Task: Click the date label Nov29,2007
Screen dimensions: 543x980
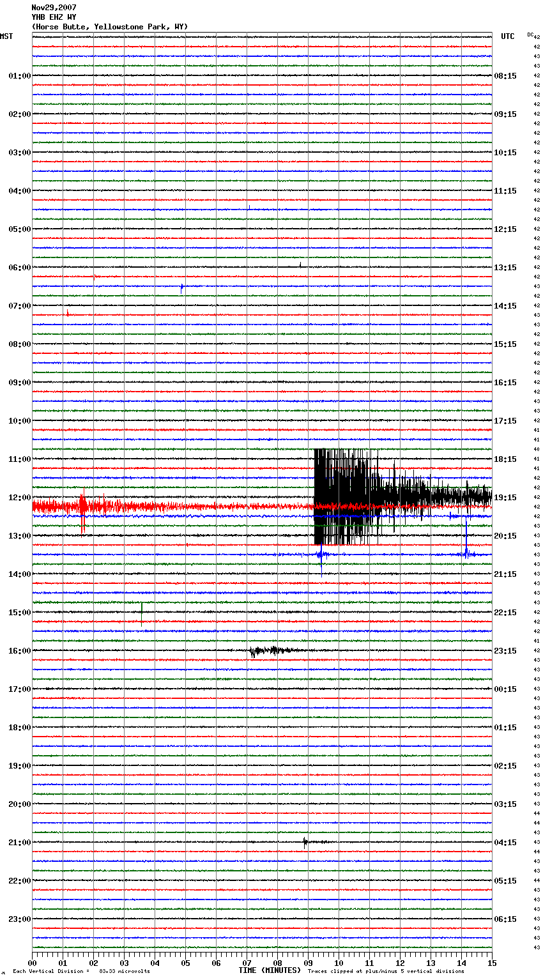Action: point(54,8)
